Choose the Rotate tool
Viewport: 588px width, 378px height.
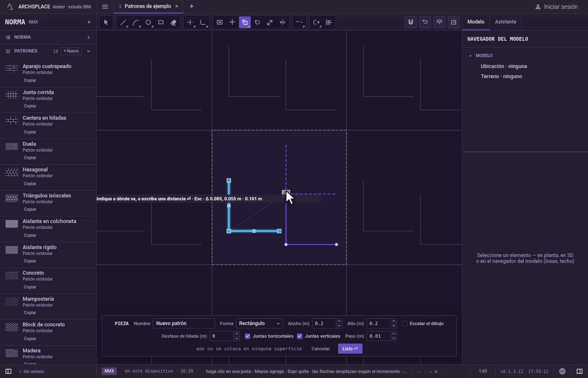[257, 22]
